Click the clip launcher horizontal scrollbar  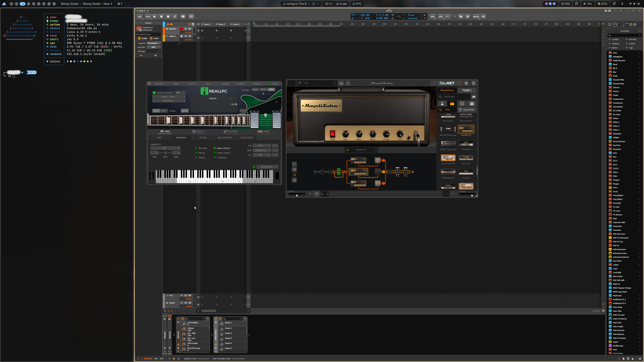(x=209, y=311)
